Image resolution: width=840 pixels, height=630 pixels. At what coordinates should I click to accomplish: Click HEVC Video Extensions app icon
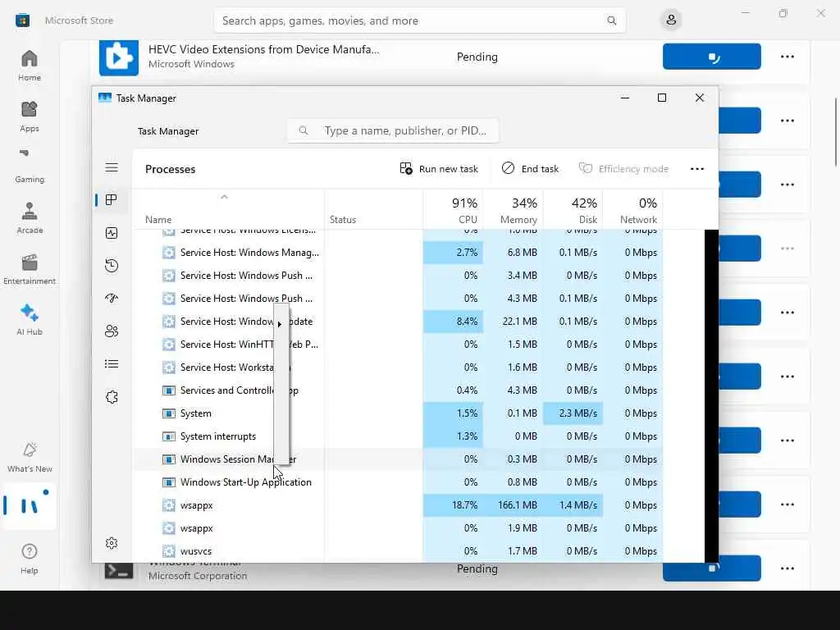coord(118,57)
